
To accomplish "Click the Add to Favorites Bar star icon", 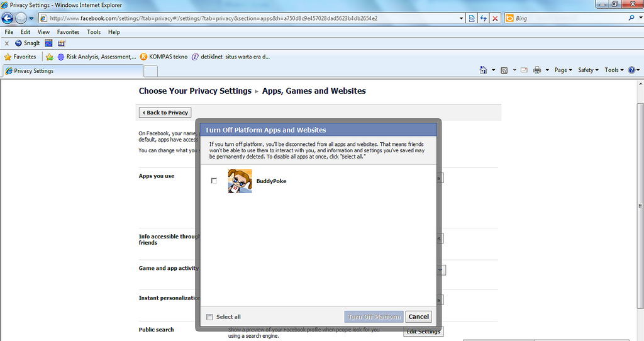I will click(x=50, y=57).
